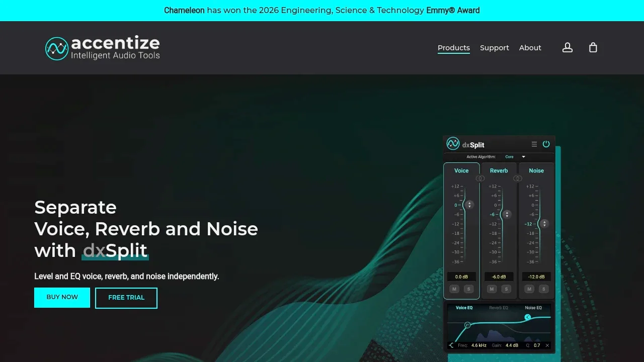Select the Noise channel header
The height and width of the screenshot is (362, 644).
(536, 170)
